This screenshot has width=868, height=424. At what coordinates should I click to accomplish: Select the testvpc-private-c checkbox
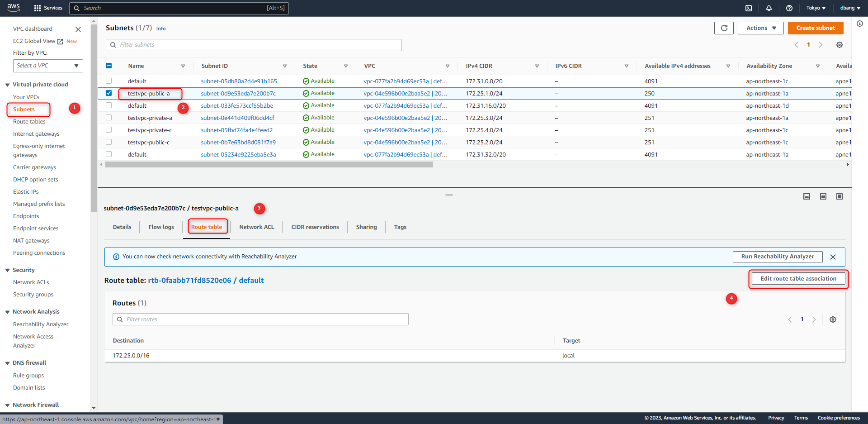coord(108,130)
